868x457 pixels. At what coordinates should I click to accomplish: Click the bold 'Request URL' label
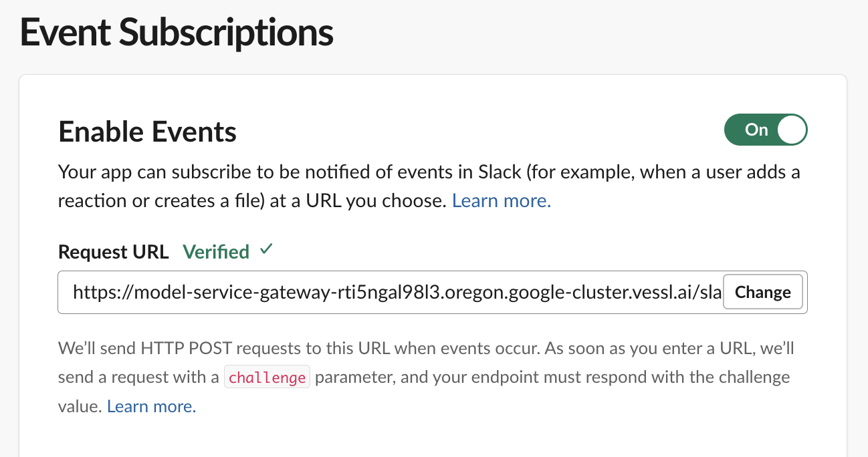113,252
